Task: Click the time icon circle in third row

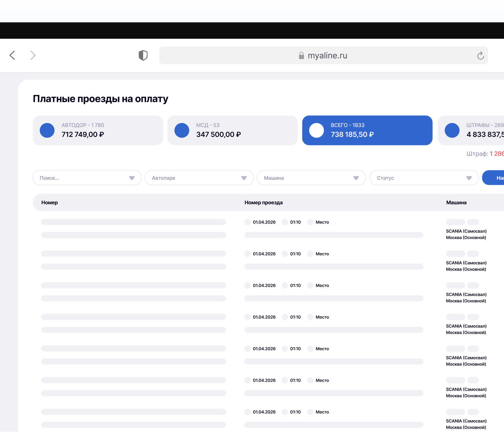Action: 285,285
